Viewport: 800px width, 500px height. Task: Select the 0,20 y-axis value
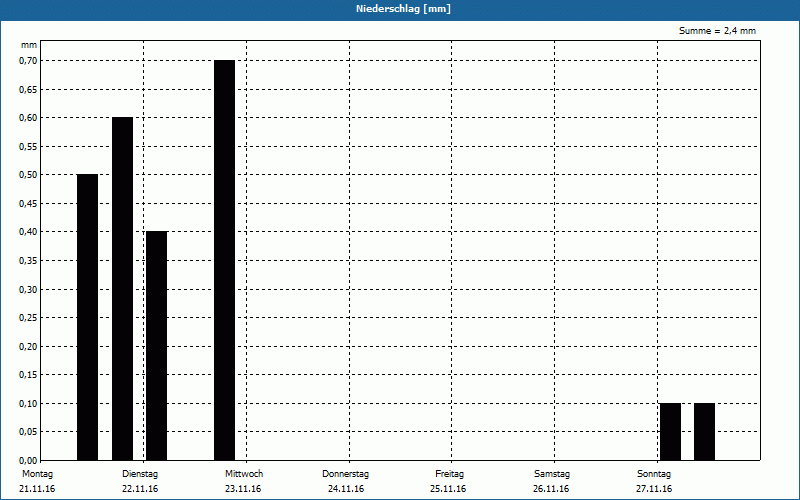coord(28,346)
